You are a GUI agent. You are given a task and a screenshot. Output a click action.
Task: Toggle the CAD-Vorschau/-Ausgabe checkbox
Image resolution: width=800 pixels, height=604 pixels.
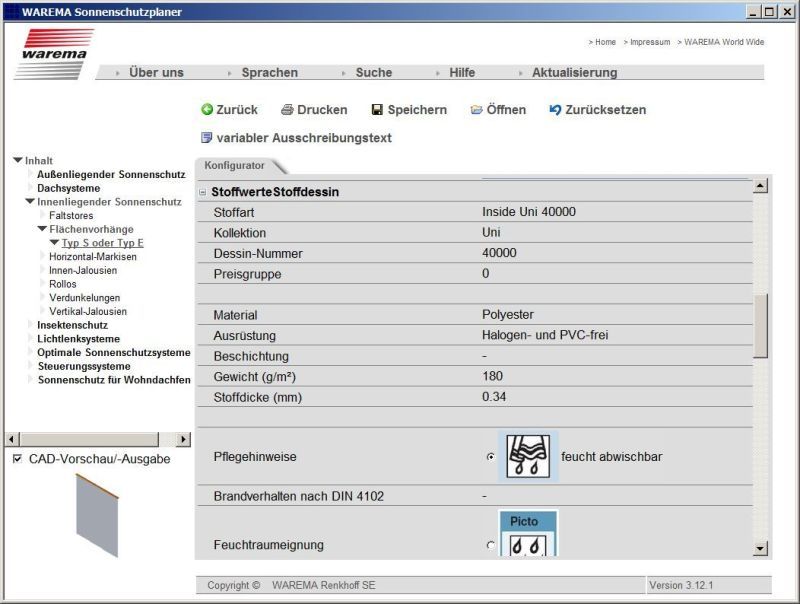[x=17, y=459]
